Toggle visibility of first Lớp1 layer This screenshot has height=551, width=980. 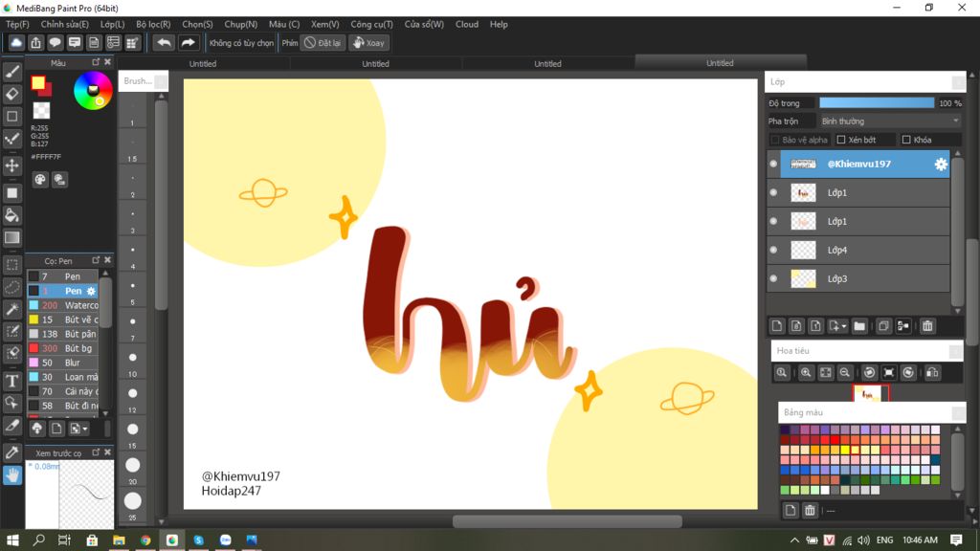tap(773, 192)
